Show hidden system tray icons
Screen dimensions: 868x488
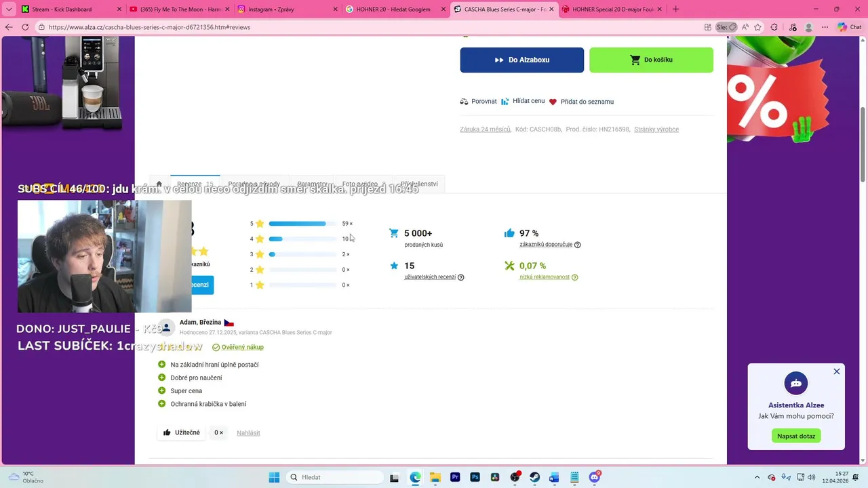point(757,477)
